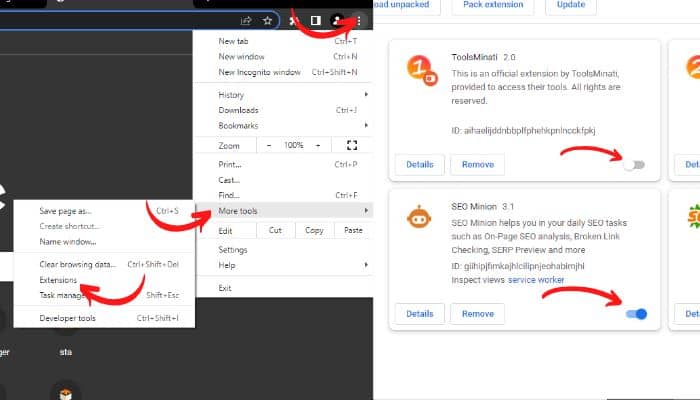Screen dimensions: 700x400
Task: Click the share page icon in address bar
Action: 246,21
